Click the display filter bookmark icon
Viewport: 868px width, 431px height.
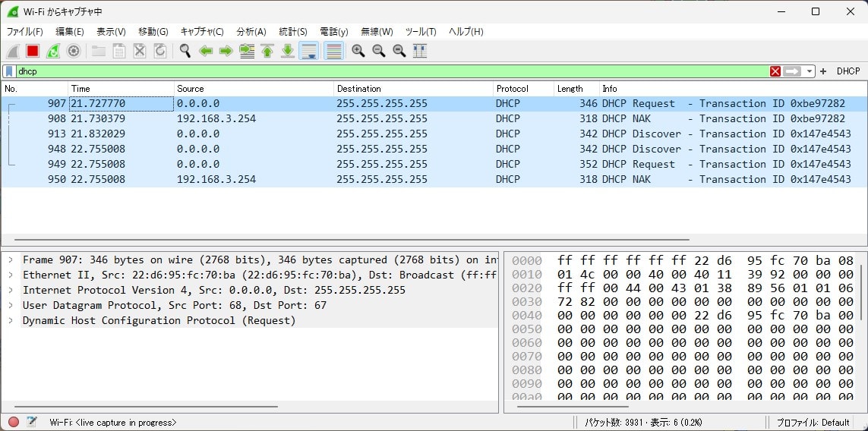(x=9, y=71)
